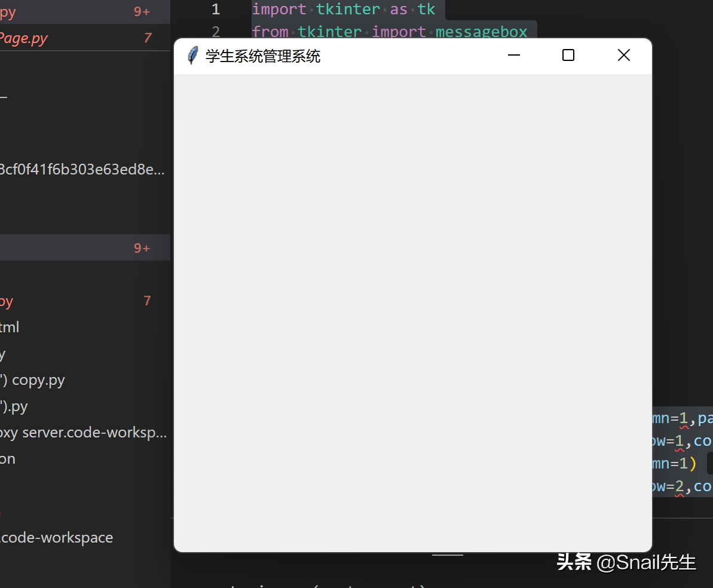713x588 pixels.
Task: Click line number 2 in the editor gutter
Action: pyautogui.click(x=215, y=32)
